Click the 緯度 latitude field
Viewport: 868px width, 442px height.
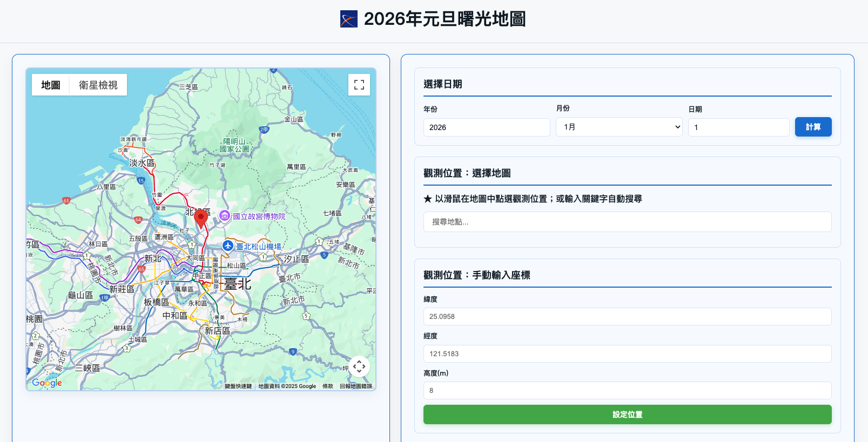point(628,316)
